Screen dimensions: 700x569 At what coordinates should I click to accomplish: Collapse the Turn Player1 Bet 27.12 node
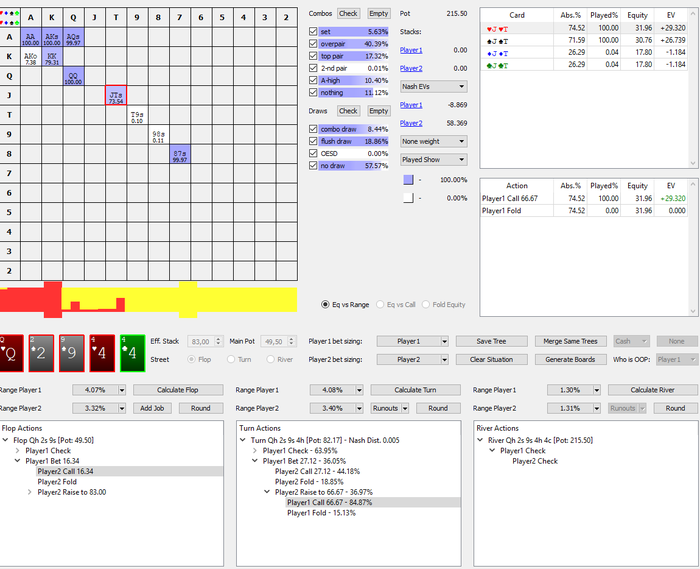[x=255, y=461]
